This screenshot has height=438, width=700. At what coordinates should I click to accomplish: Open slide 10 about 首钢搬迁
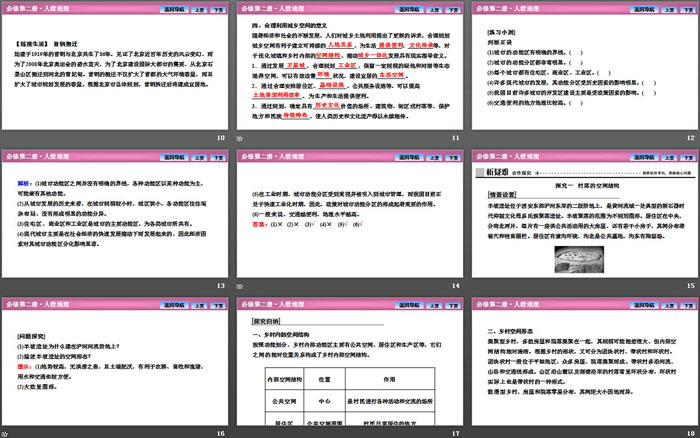(115, 70)
